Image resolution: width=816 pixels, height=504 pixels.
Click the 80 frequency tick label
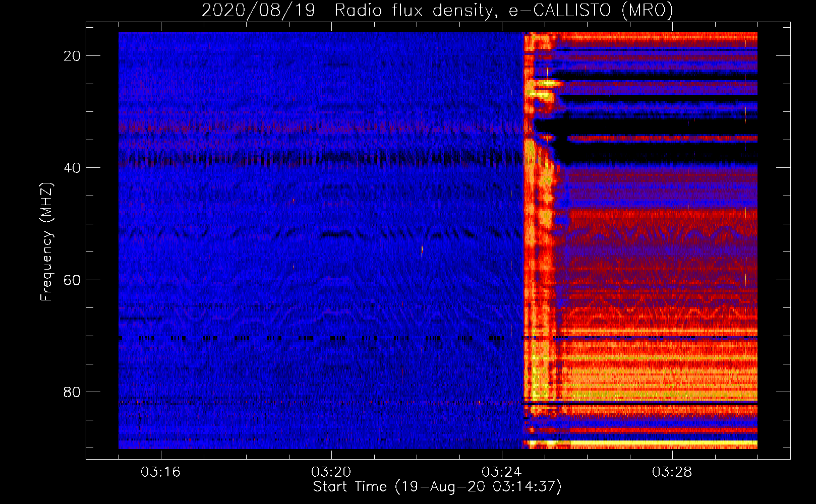point(72,392)
